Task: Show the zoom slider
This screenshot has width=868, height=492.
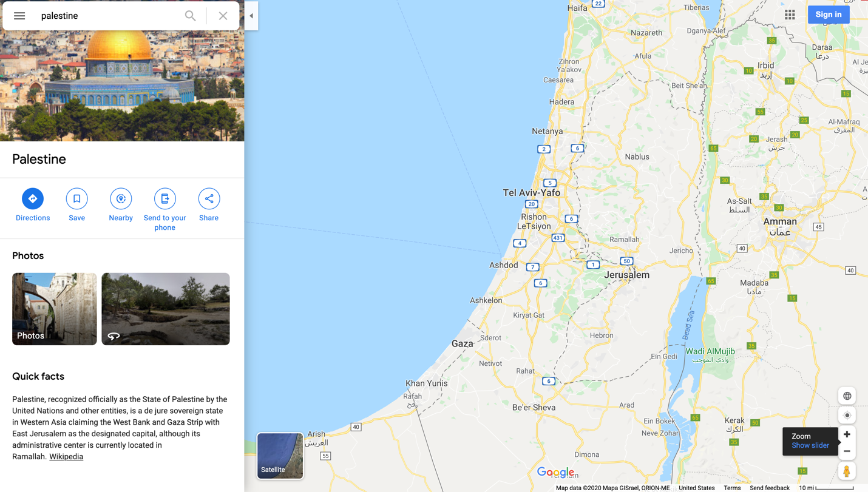Action: coord(810,445)
